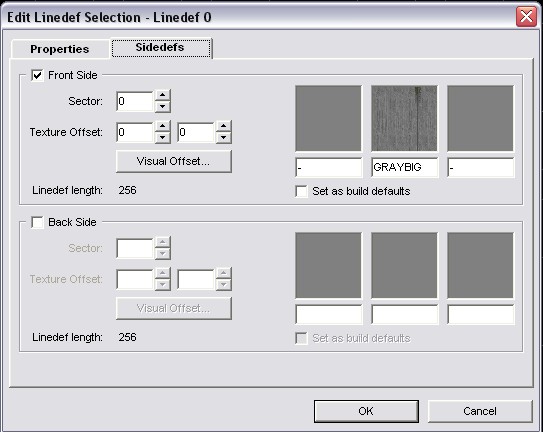Select the Sidedefs tab
Image resolution: width=543 pixels, height=432 pixels.
(x=161, y=48)
